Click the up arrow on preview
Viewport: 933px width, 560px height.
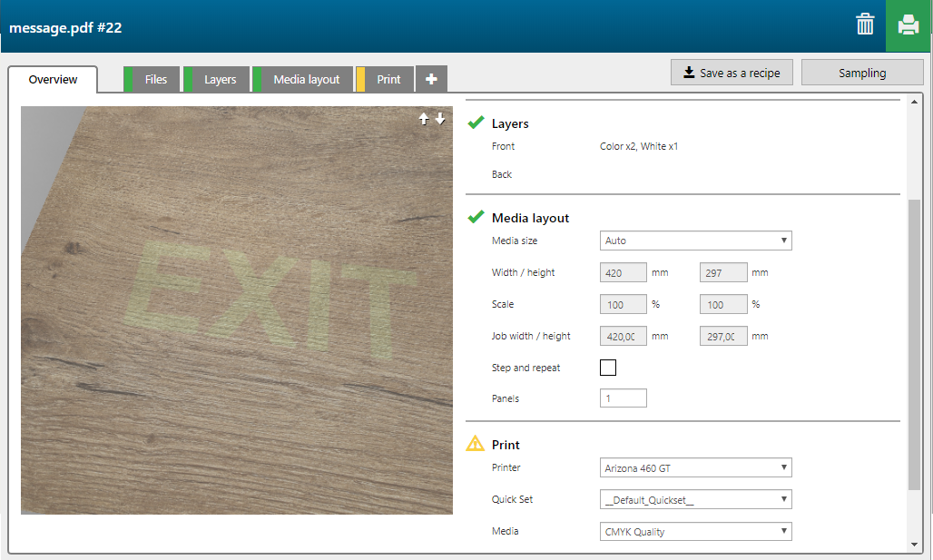(424, 119)
